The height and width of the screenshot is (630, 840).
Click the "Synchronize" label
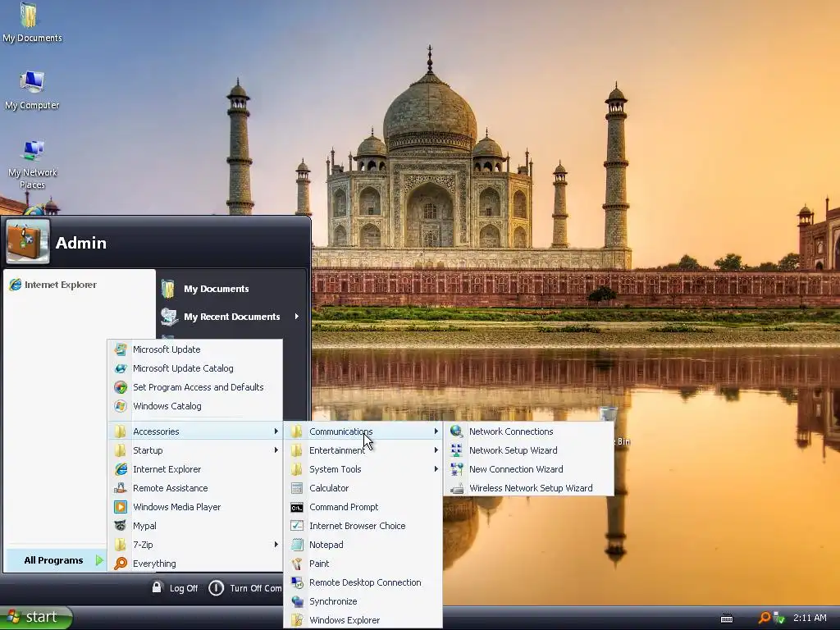tap(333, 601)
